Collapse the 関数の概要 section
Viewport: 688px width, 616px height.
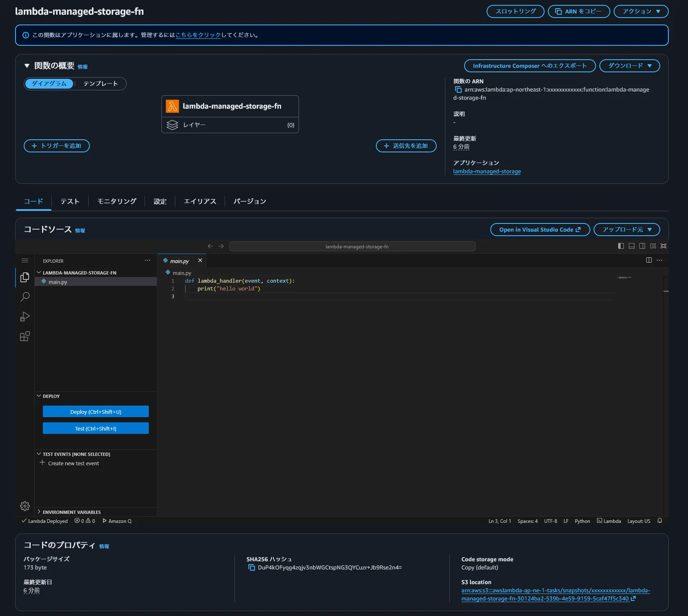tap(27, 66)
